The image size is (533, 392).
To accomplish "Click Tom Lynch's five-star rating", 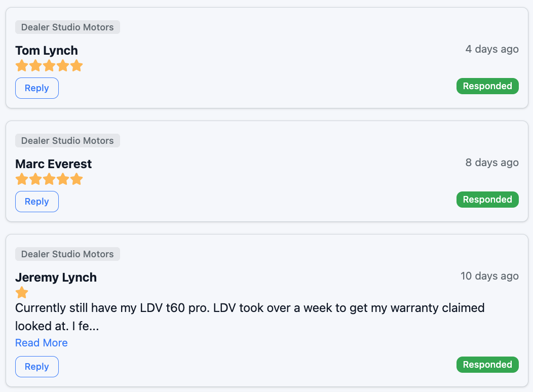I will click(49, 66).
